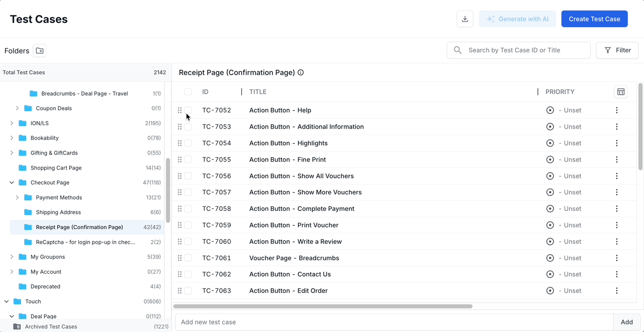The image size is (644, 332).
Task: Click drag handle of TC-7056 row
Action: [180, 176]
